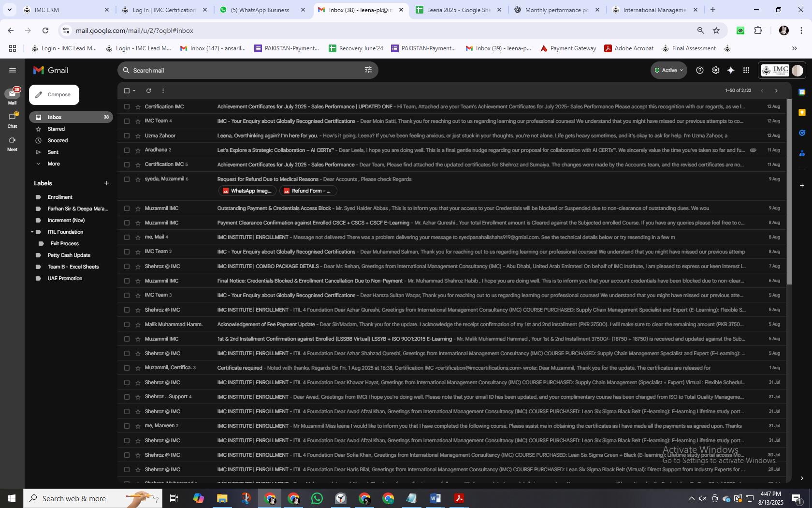Open Gmail main menu hamburger icon
Screen dimensions: 812x508
tap(13, 70)
